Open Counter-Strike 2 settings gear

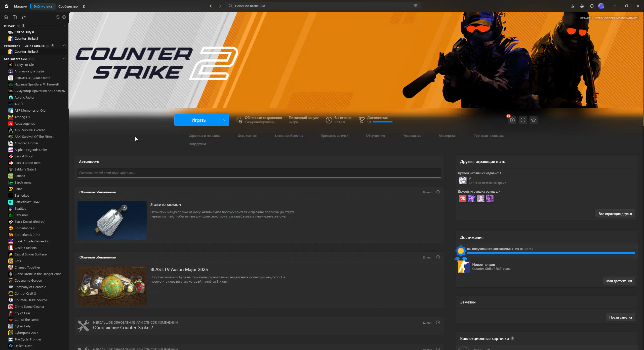512,120
